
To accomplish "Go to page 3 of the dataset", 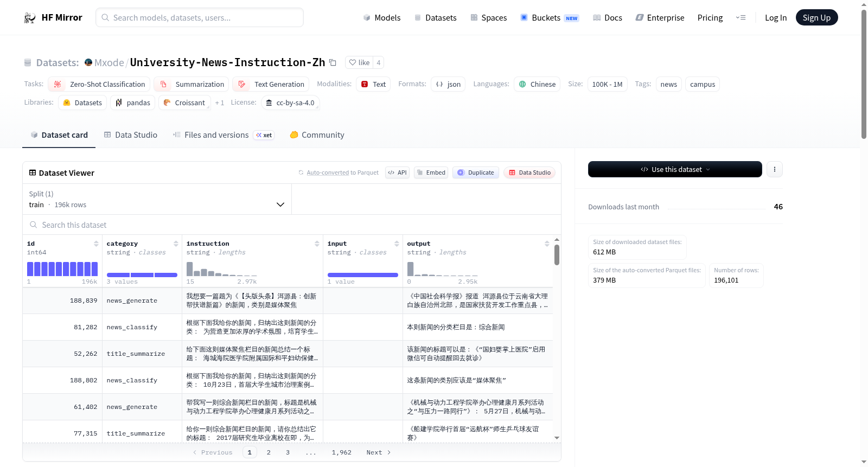I will click(288, 452).
